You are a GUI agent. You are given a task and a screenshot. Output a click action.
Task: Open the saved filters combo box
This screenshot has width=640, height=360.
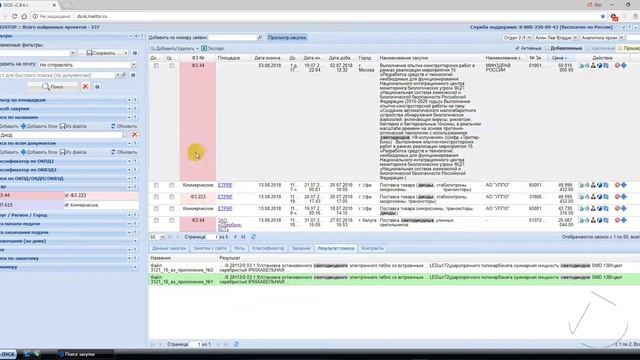coord(73,53)
